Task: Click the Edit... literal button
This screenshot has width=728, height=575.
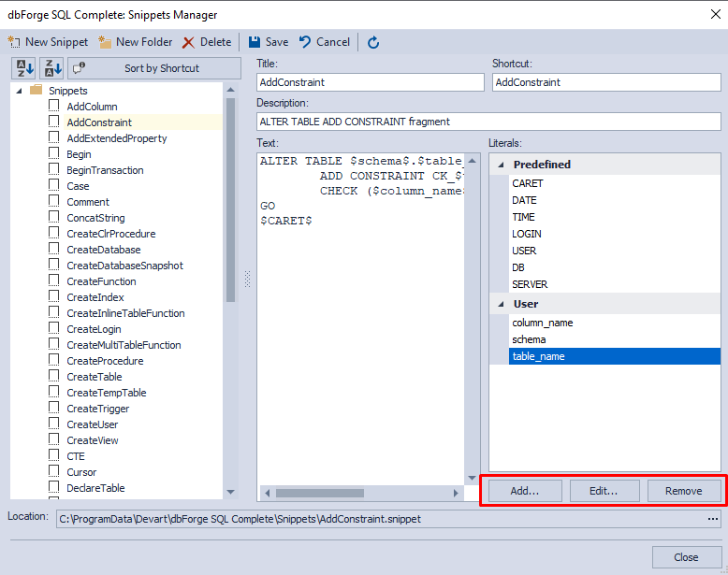Action: tap(604, 491)
